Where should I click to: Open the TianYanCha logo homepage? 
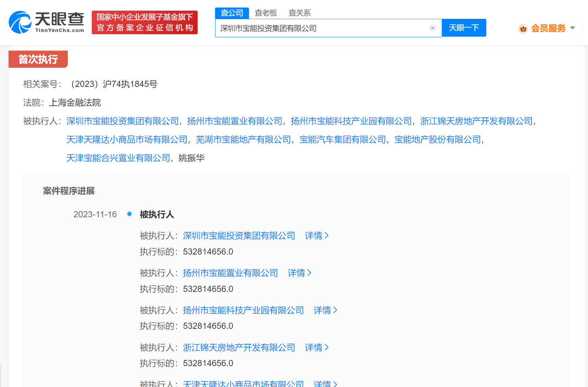tap(46, 22)
